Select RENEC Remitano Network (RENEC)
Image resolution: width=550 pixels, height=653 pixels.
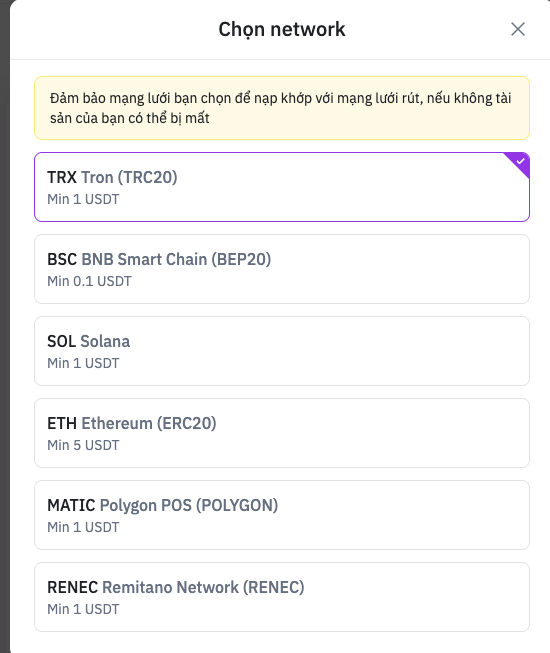[x=282, y=597]
